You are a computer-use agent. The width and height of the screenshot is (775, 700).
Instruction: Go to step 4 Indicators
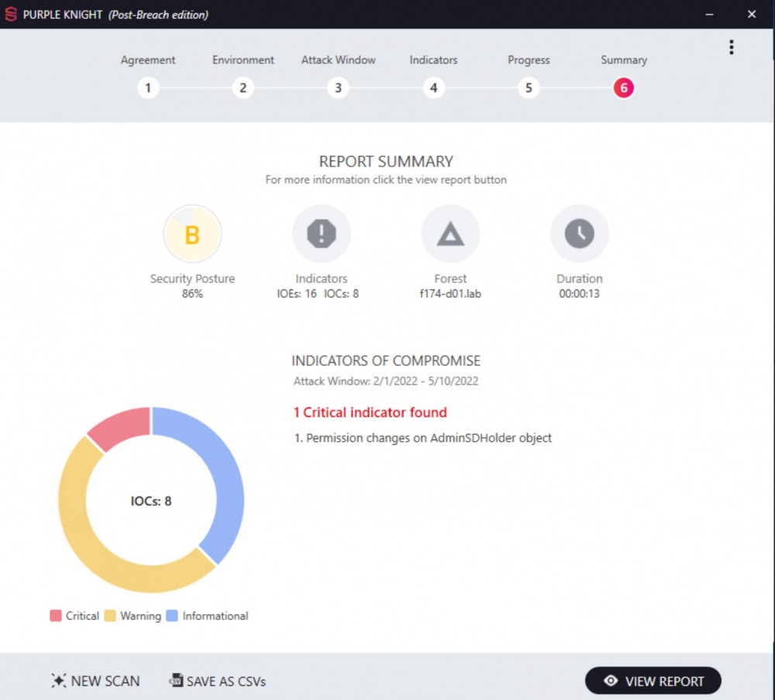pos(433,88)
